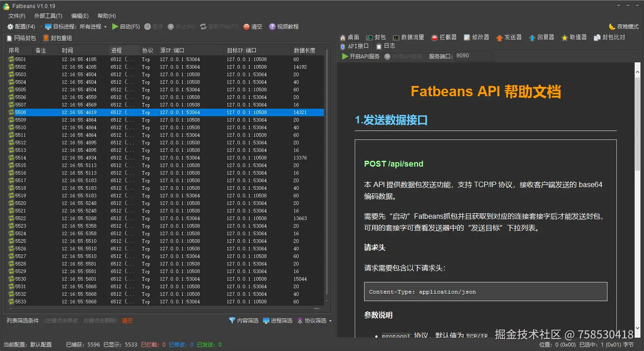展开目标进程下拉列表
644x351 pixels.
tap(104, 26)
